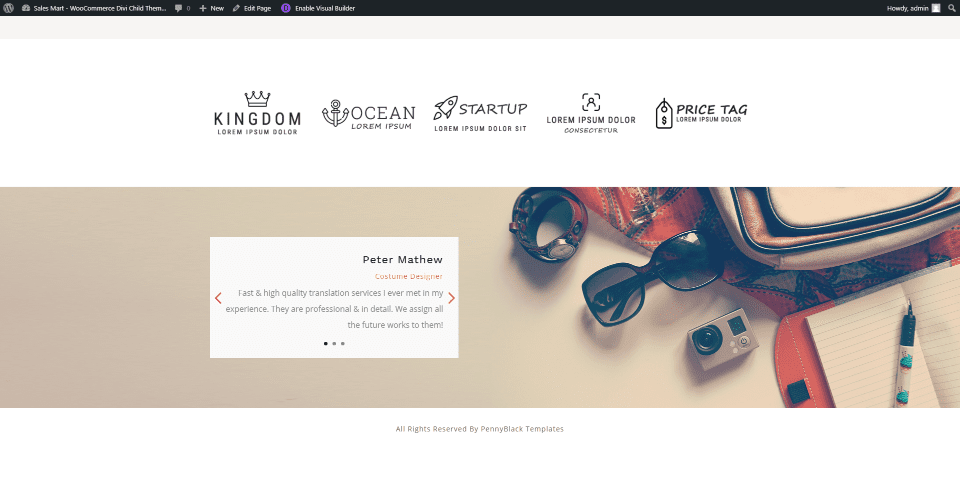Click Edit Page in admin bar
This screenshot has height=485, width=960.
click(x=252, y=8)
